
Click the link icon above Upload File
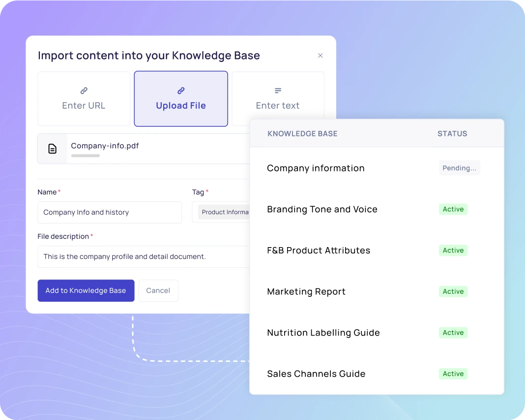pyautogui.click(x=180, y=91)
